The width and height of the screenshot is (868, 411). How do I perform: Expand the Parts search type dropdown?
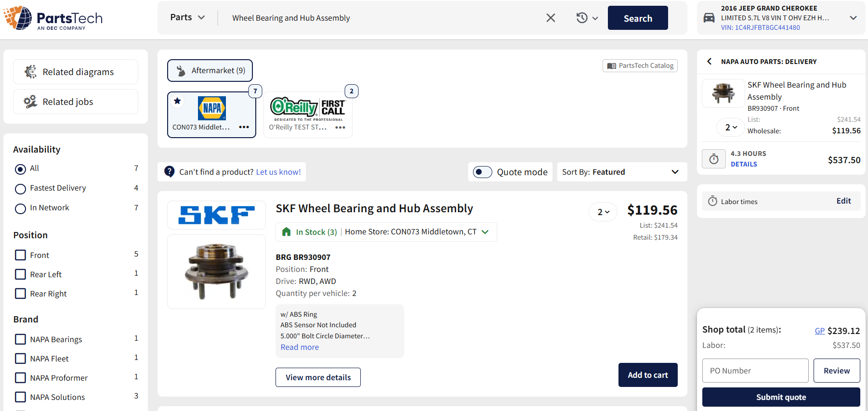click(187, 17)
